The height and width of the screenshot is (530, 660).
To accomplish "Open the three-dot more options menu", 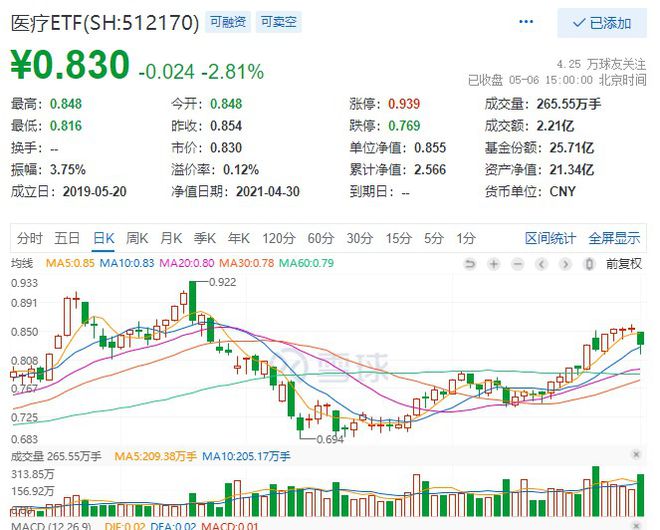I will [526, 21].
